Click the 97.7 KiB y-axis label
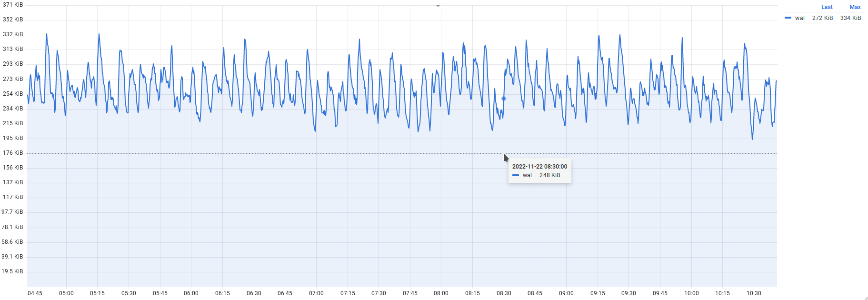The image size is (868, 300). pos(12,212)
